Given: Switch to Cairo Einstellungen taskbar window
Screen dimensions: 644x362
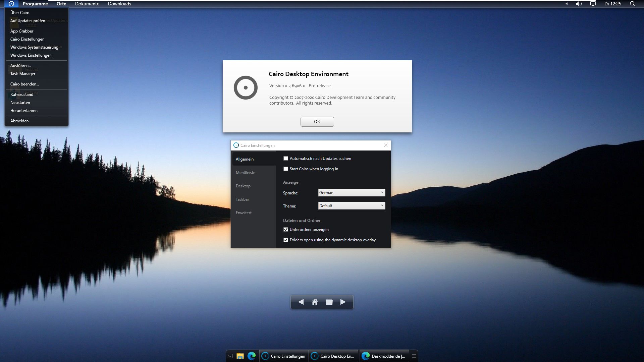Looking at the screenshot, I should 284,356.
